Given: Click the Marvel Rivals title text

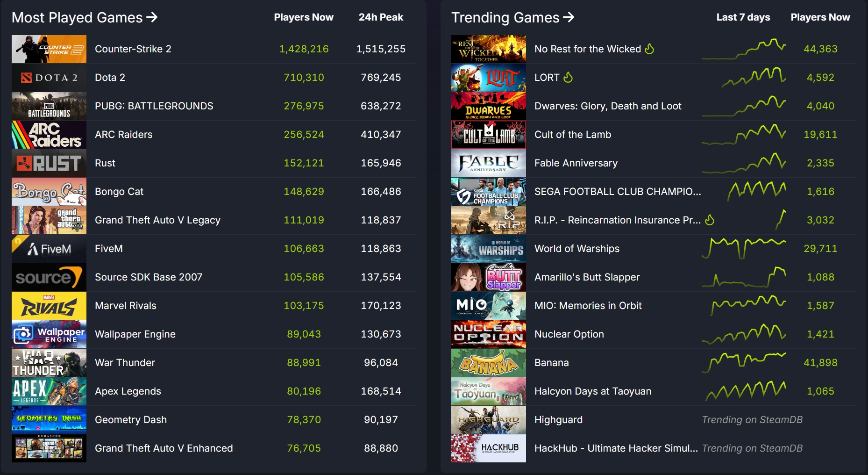Looking at the screenshot, I should click(x=126, y=306).
